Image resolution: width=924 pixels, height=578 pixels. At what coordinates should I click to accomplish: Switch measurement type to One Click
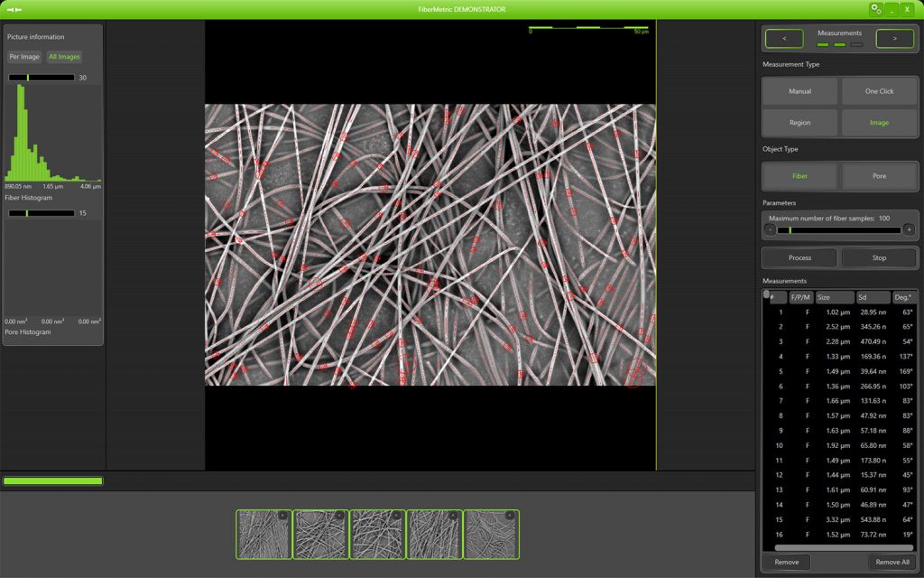point(879,91)
